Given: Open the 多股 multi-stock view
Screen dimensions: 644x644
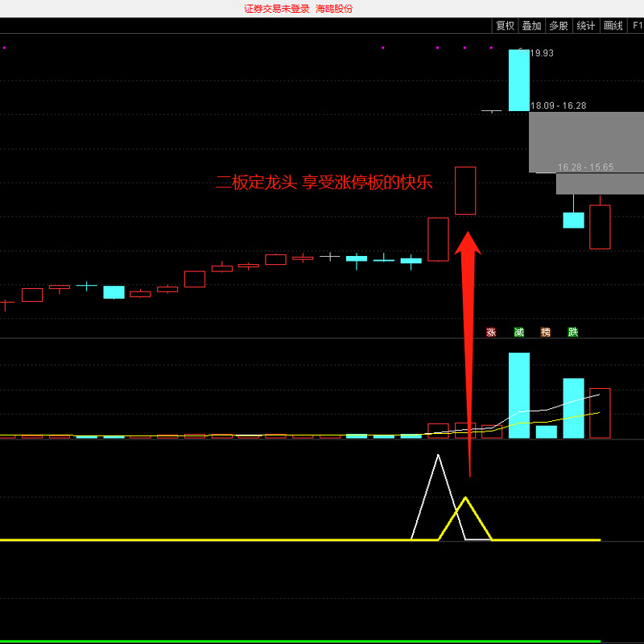Looking at the screenshot, I should pyautogui.click(x=559, y=26).
